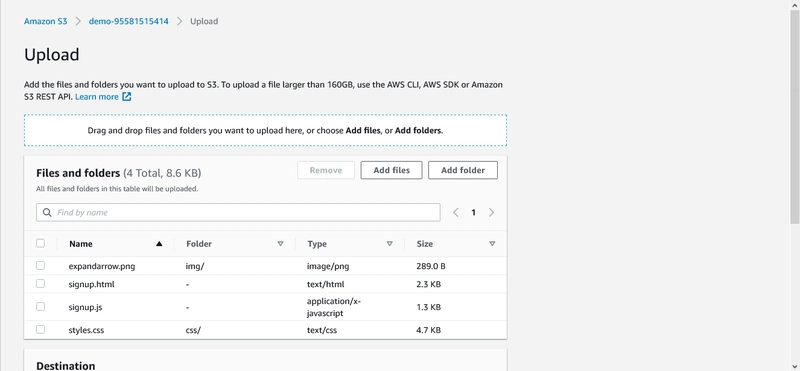Image resolution: width=800 pixels, height=371 pixels.
Task: Focus the Find by name search field
Action: point(238,212)
